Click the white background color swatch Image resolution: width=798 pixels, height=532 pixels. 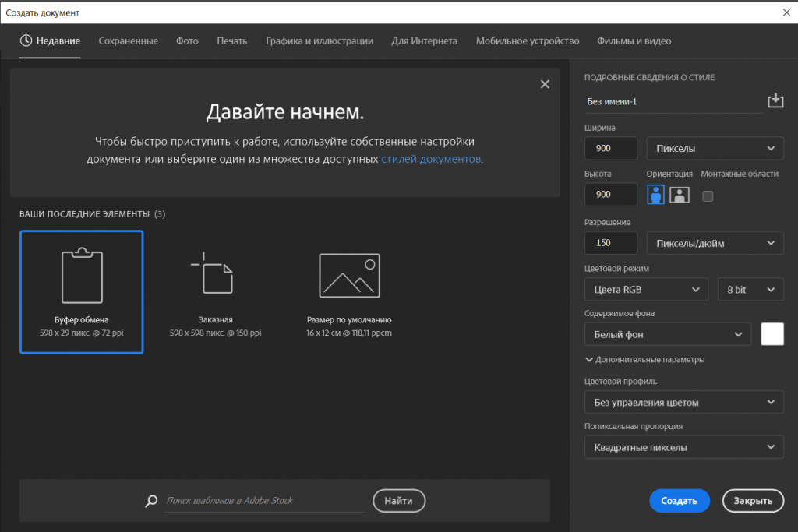click(x=772, y=334)
